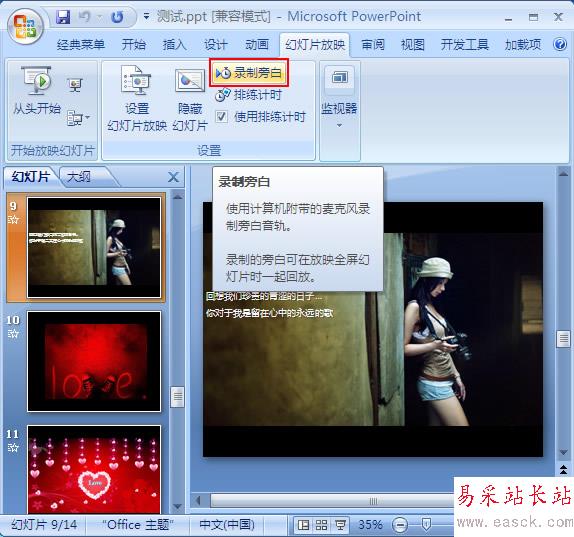
Task: Select slide 10 red love thumbnail
Action: (94, 361)
